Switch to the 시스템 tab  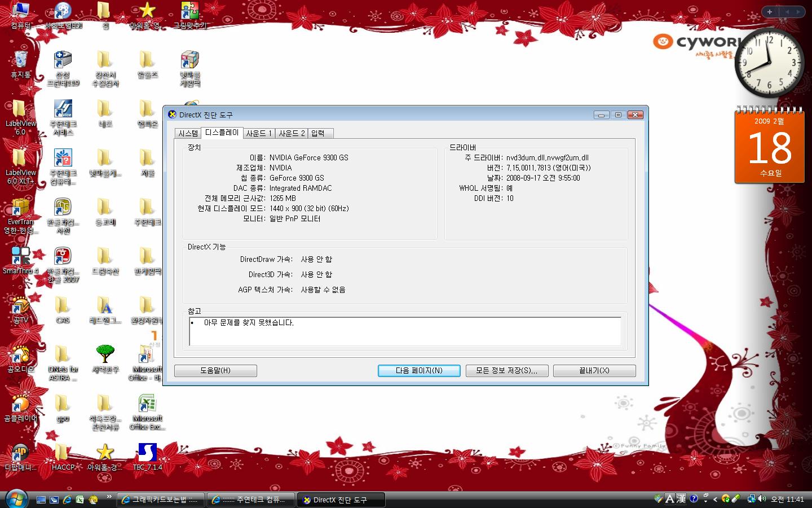pos(188,133)
